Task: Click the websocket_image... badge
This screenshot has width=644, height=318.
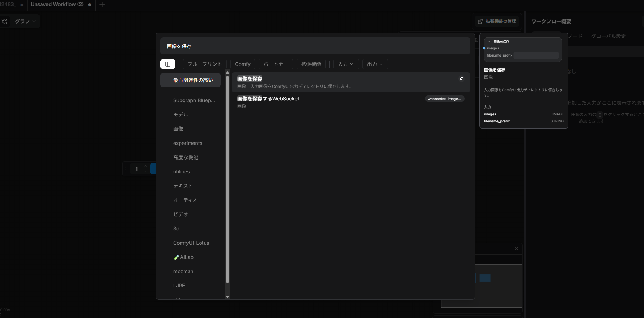Action: click(444, 99)
